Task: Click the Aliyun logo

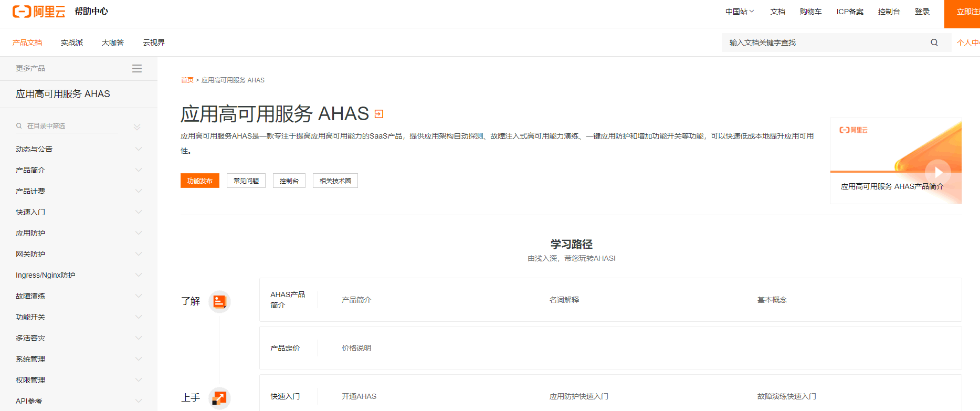Action: click(x=39, y=12)
